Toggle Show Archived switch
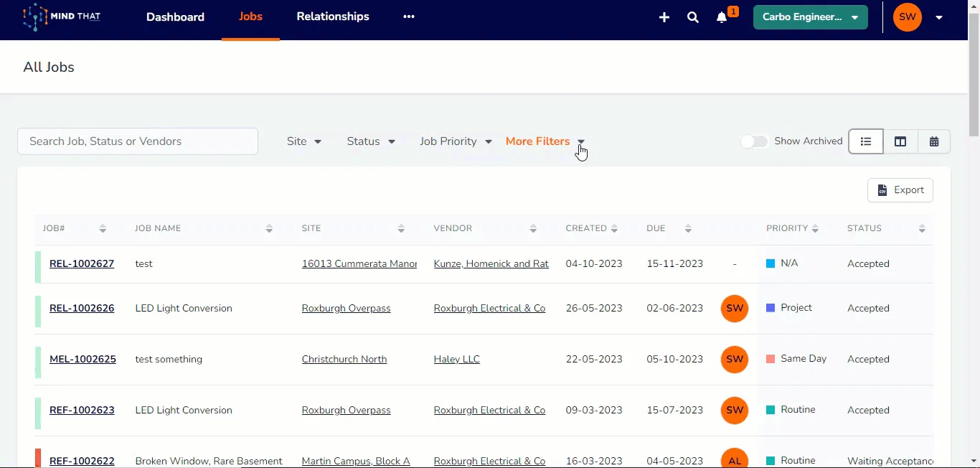Image resolution: width=980 pixels, height=468 pixels. (x=755, y=141)
